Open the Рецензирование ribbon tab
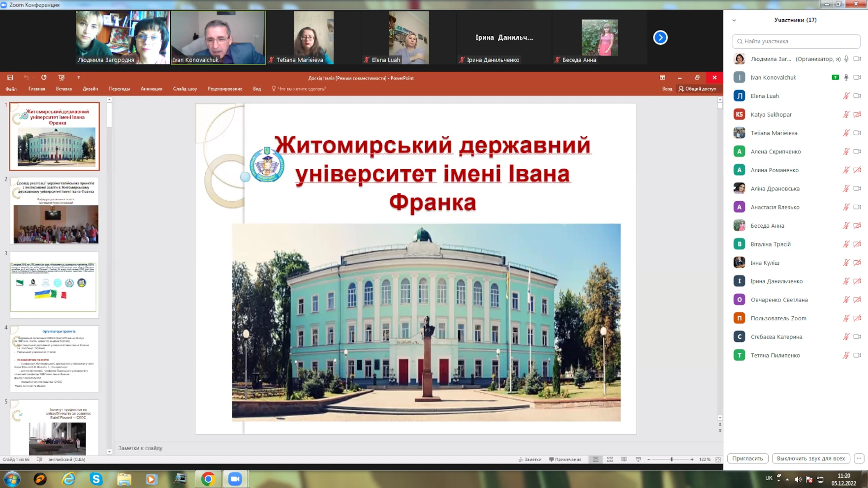Image resolution: width=868 pixels, height=488 pixels. (225, 89)
